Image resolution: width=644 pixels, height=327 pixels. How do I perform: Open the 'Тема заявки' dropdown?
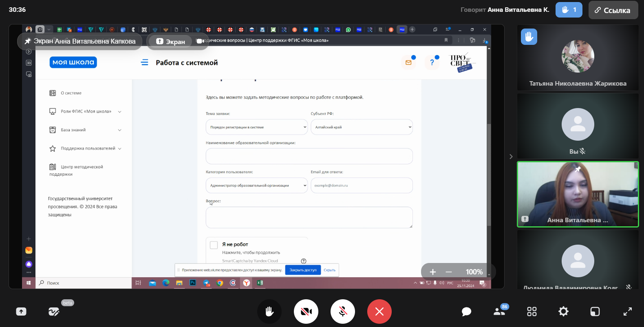tap(256, 127)
